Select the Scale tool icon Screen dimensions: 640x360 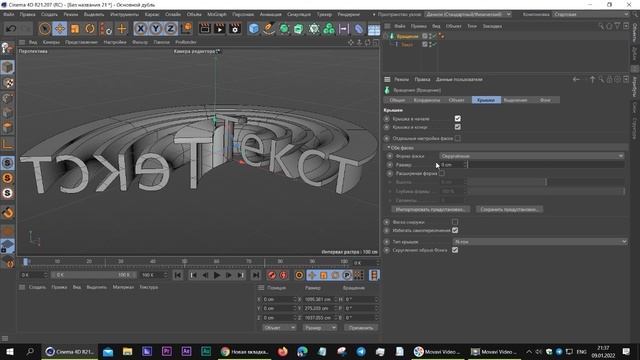tap(75, 29)
